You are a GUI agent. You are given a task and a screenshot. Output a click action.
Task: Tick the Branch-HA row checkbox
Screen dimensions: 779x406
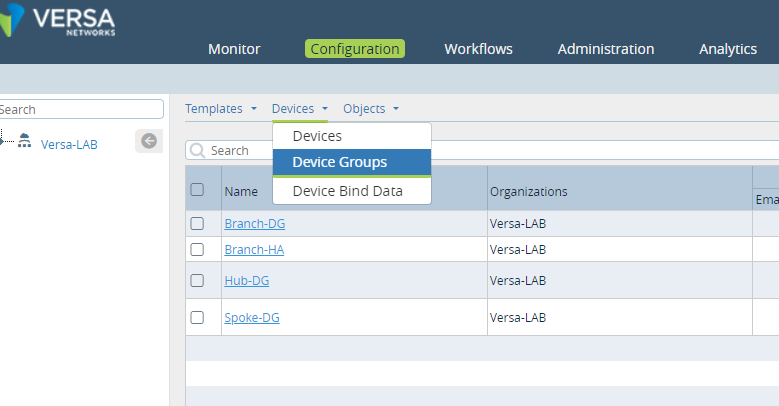[x=197, y=250]
